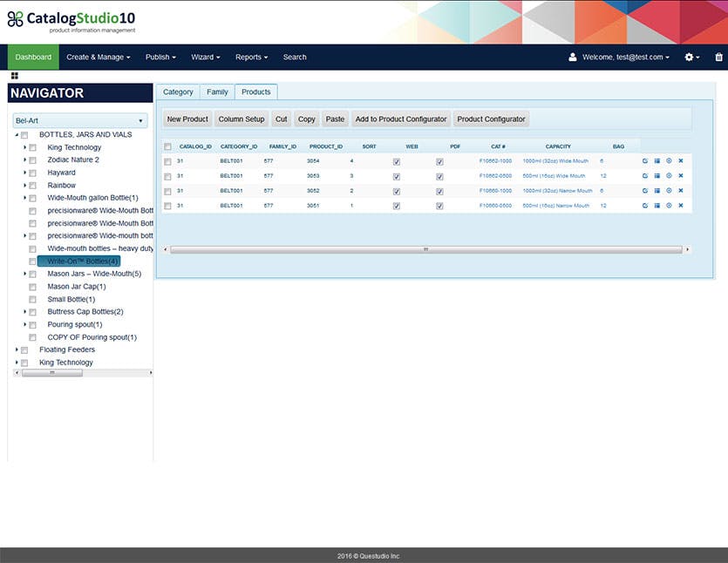This screenshot has height=563, width=728.
Task: Delete product 3051 with the X icon
Action: (x=681, y=205)
